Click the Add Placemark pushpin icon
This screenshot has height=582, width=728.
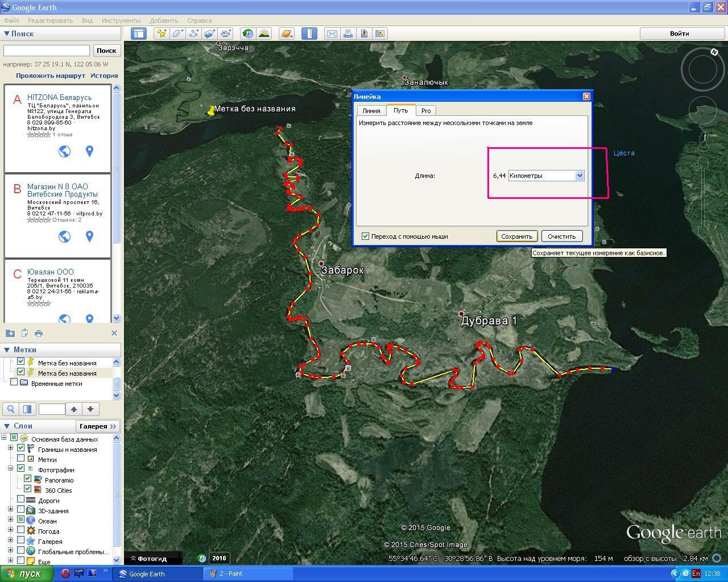tap(162, 34)
